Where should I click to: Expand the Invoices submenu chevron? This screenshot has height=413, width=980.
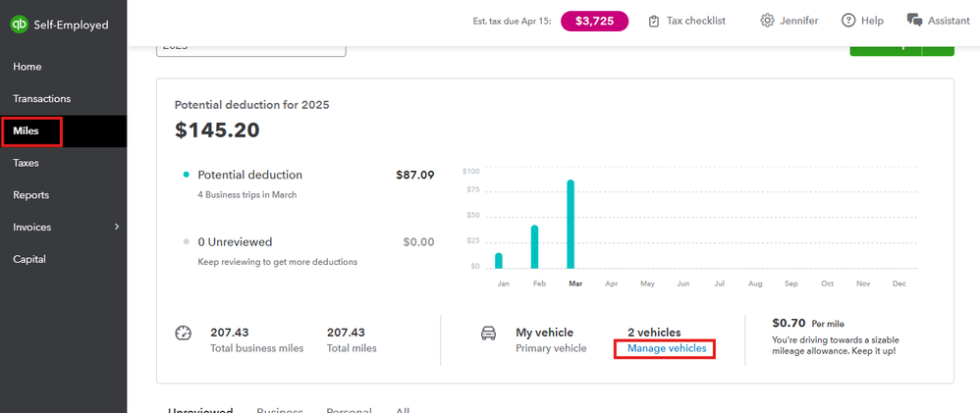pyautogui.click(x=117, y=228)
